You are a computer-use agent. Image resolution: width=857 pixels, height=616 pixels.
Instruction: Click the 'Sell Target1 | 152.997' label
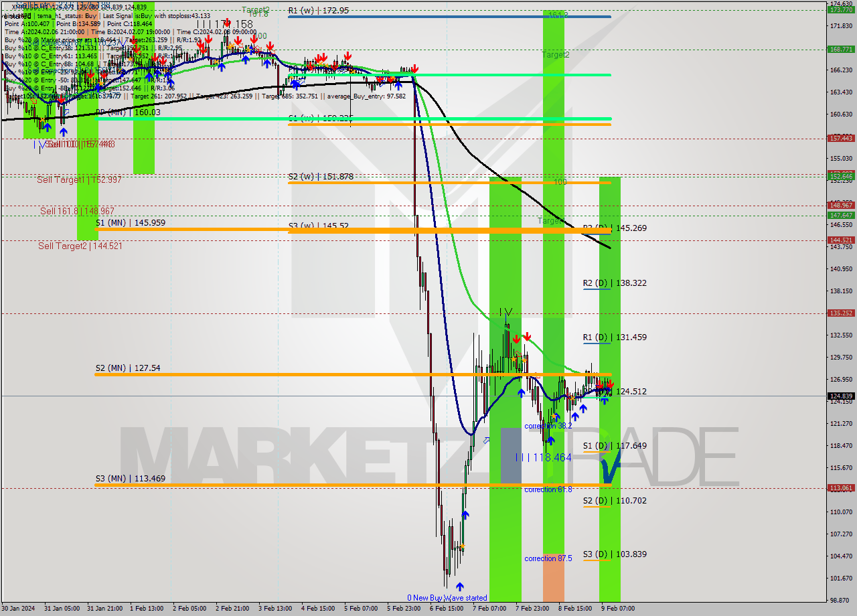[x=79, y=179]
